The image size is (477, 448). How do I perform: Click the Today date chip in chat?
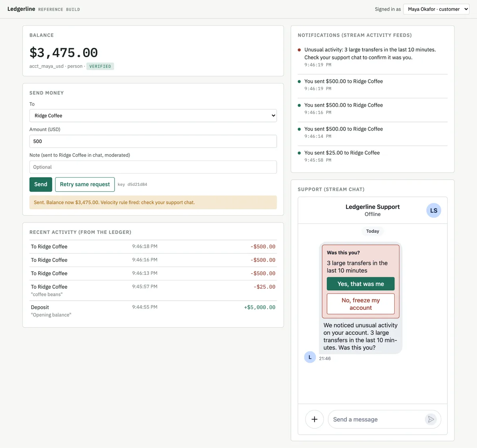click(x=372, y=231)
